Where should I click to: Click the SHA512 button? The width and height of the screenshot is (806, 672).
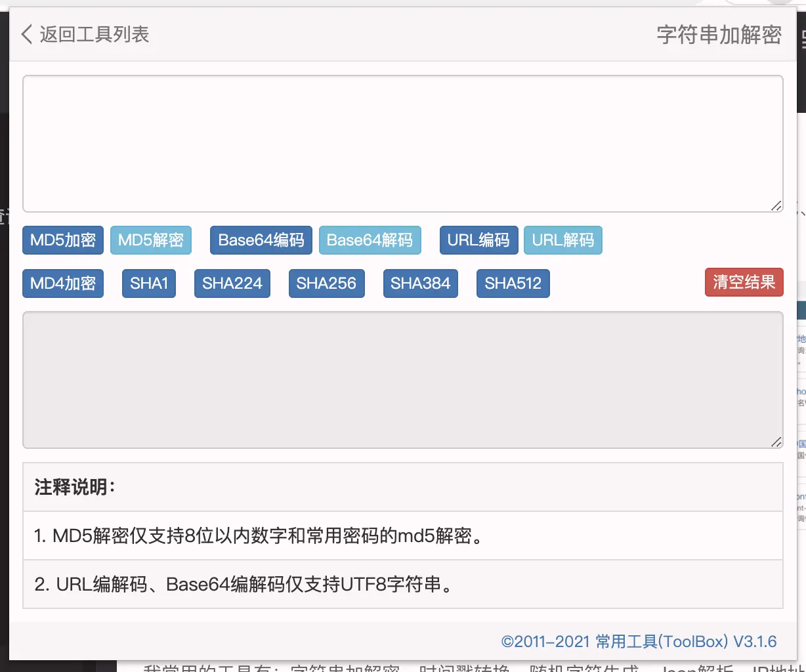click(513, 283)
